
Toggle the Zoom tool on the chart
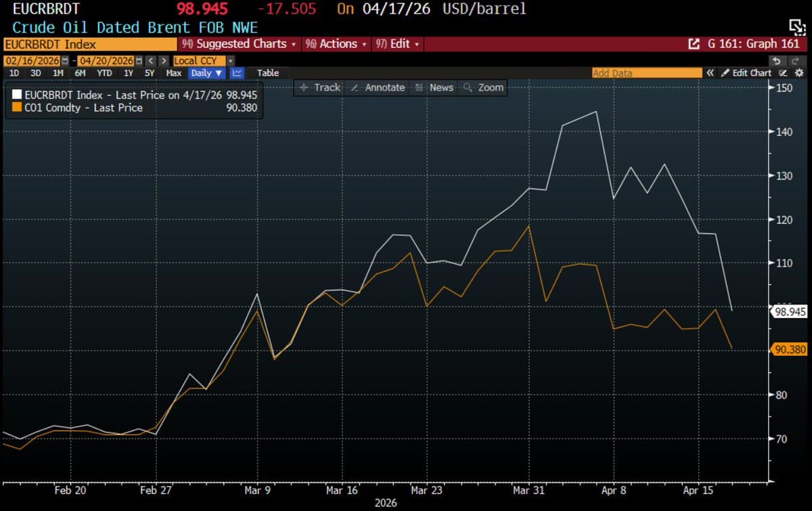click(x=483, y=87)
